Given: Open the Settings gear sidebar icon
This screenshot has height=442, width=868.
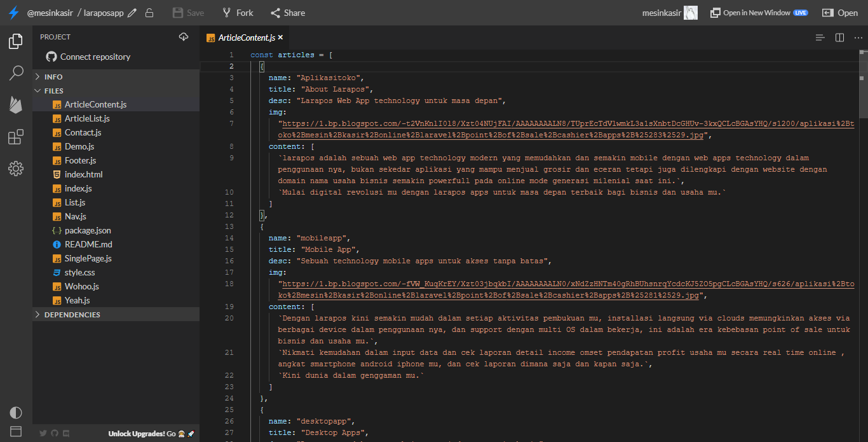Looking at the screenshot, I should click(x=16, y=169).
